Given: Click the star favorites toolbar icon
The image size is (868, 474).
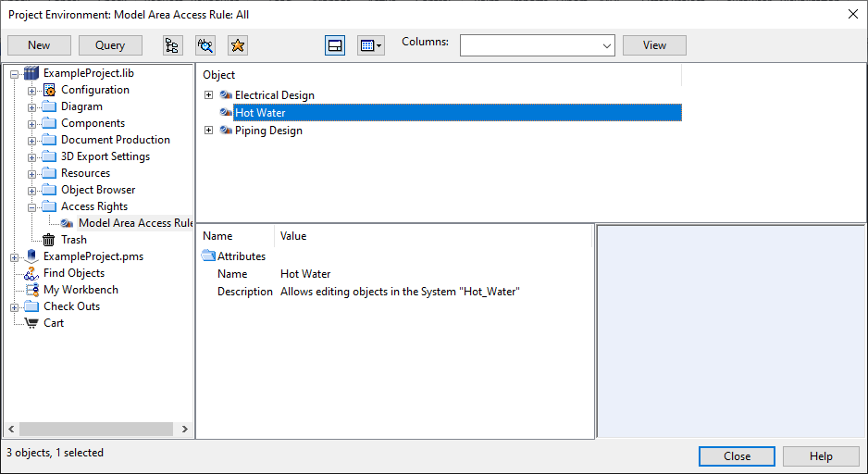Looking at the screenshot, I should (x=238, y=45).
